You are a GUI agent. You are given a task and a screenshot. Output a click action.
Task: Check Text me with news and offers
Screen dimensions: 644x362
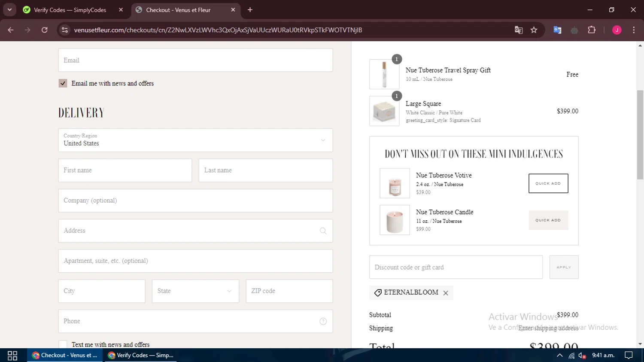tap(63, 344)
